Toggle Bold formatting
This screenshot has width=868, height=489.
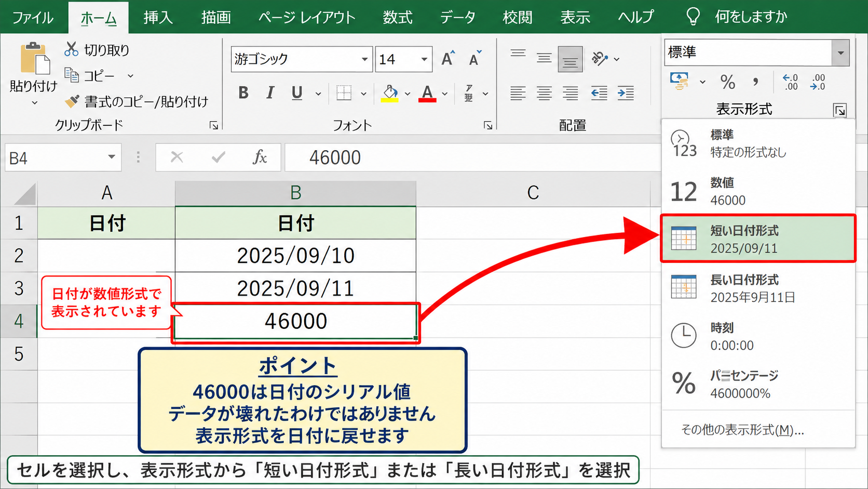pos(243,93)
